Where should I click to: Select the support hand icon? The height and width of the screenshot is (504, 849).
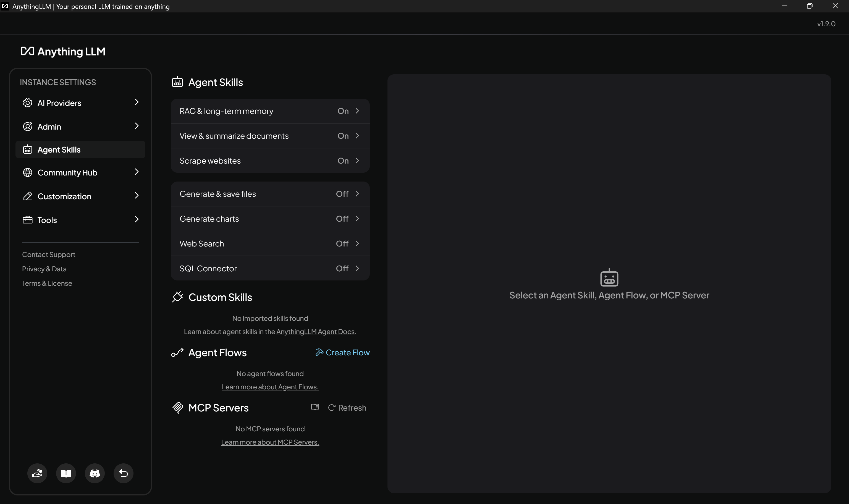(37, 473)
